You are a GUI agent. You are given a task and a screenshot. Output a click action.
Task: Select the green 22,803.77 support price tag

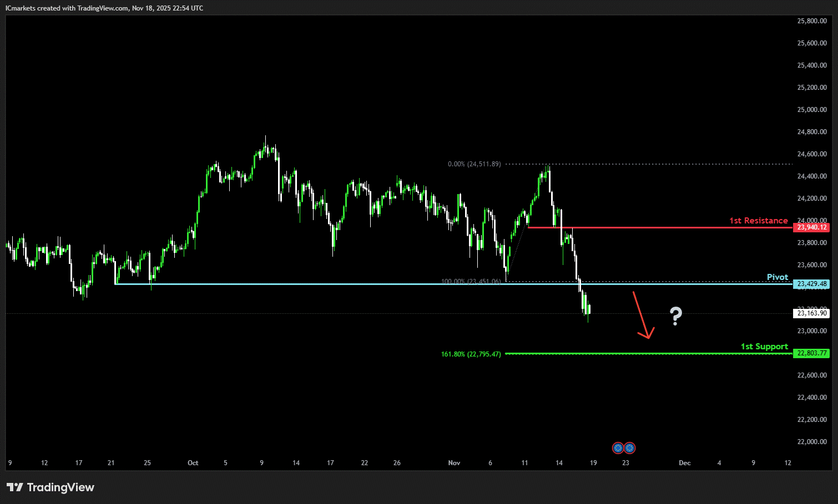(811, 353)
